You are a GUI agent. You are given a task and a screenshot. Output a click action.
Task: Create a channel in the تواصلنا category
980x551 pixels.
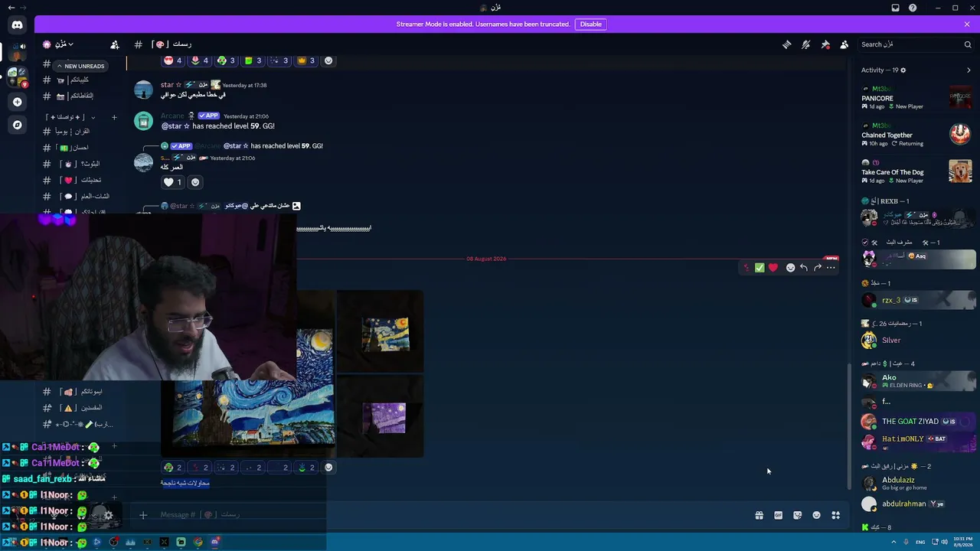(x=114, y=117)
